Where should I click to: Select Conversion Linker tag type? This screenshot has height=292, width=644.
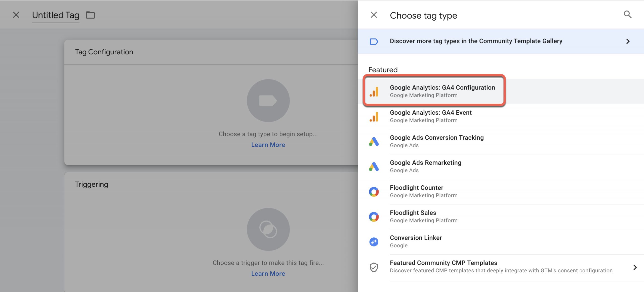[x=501, y=241]
